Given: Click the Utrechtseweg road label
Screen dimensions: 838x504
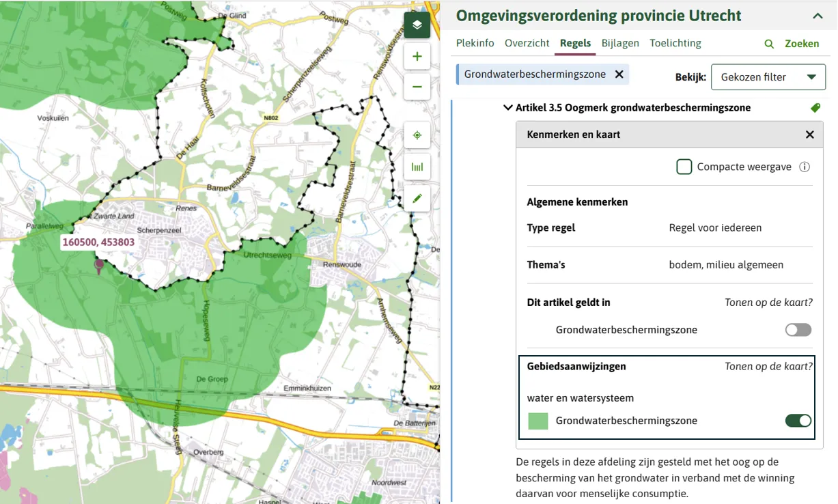Looking at the screenshot, I should 268,255.
